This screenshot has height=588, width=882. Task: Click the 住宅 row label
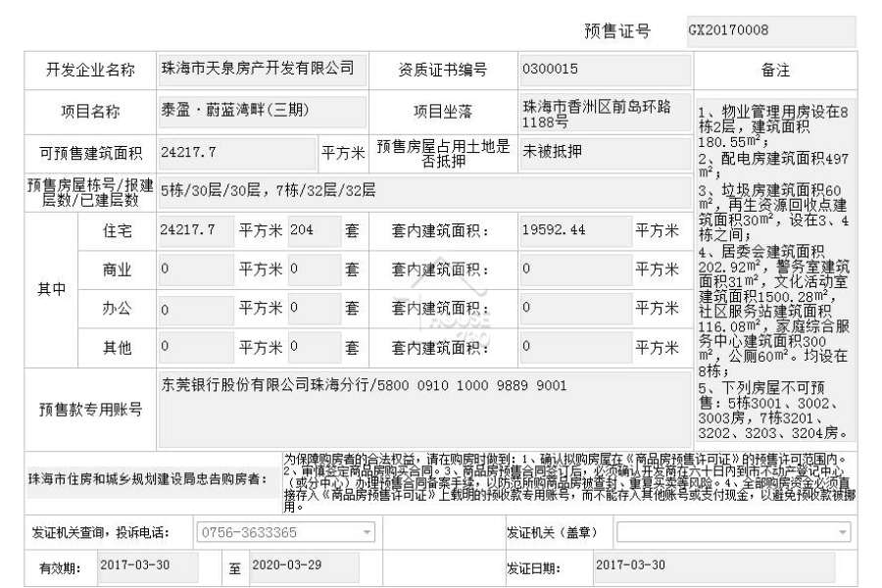(117, 230)
